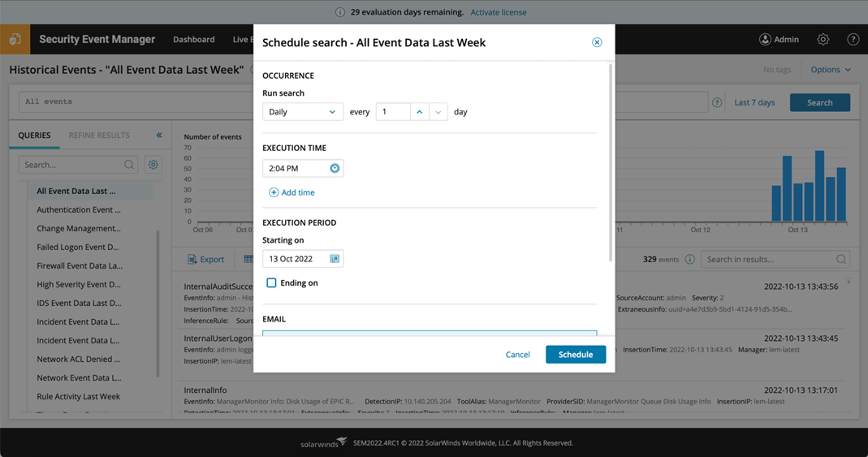
Task: Click the events count info icon
Action: 689,260
